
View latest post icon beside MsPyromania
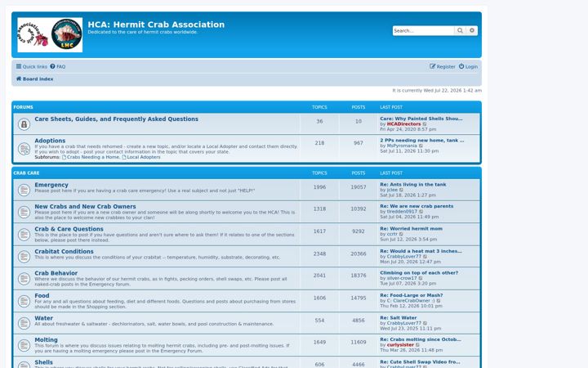point(421,146)
